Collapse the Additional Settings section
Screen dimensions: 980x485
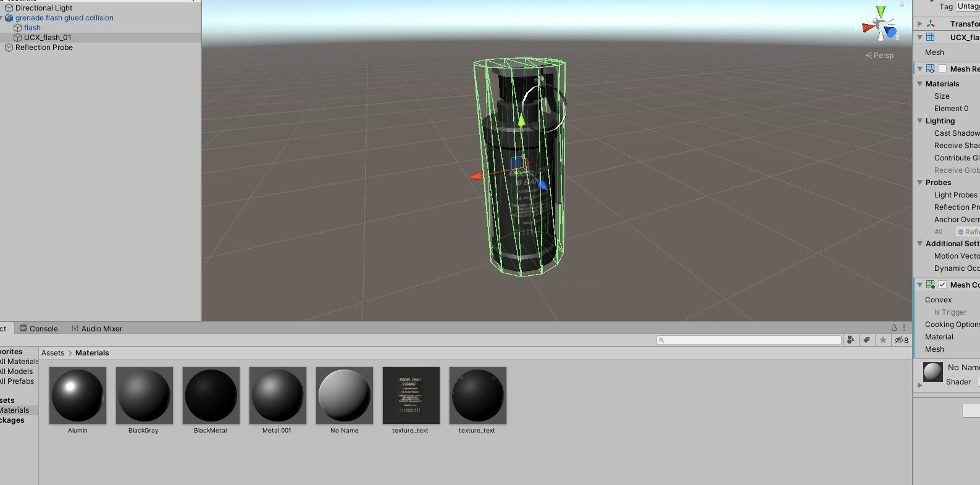click(919, 244)
